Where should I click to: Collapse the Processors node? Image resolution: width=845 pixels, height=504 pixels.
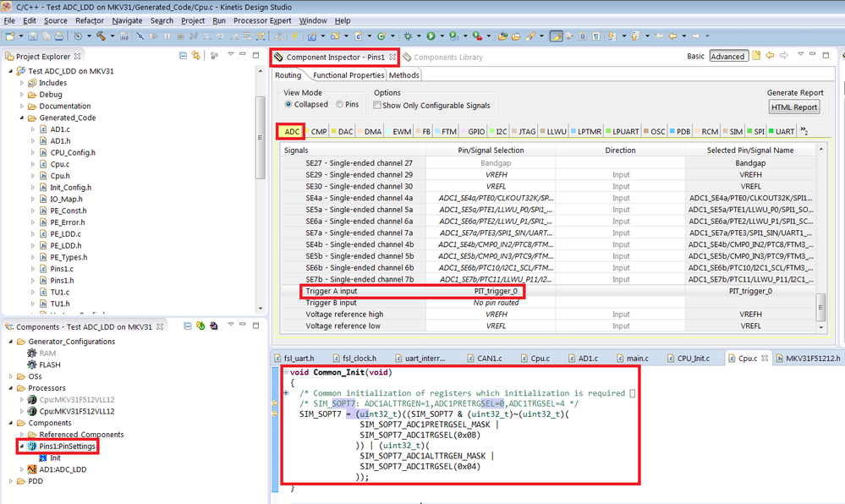11,388
